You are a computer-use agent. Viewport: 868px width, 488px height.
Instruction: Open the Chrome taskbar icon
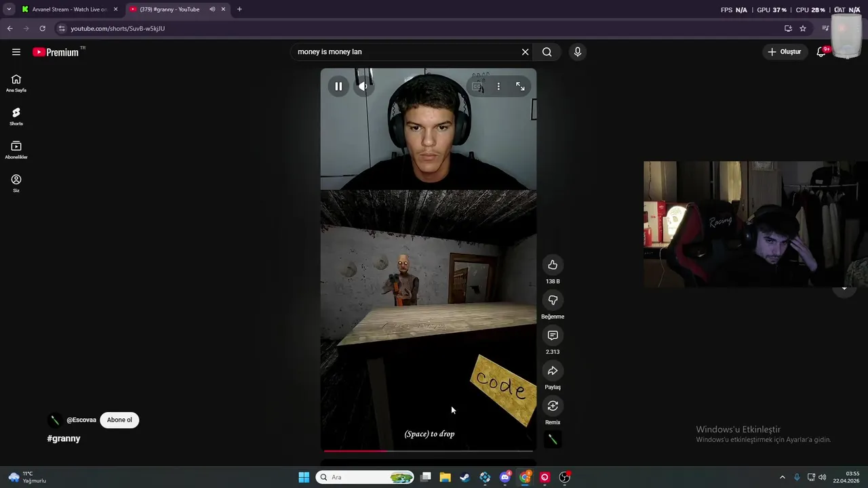[x=525, y=477]
